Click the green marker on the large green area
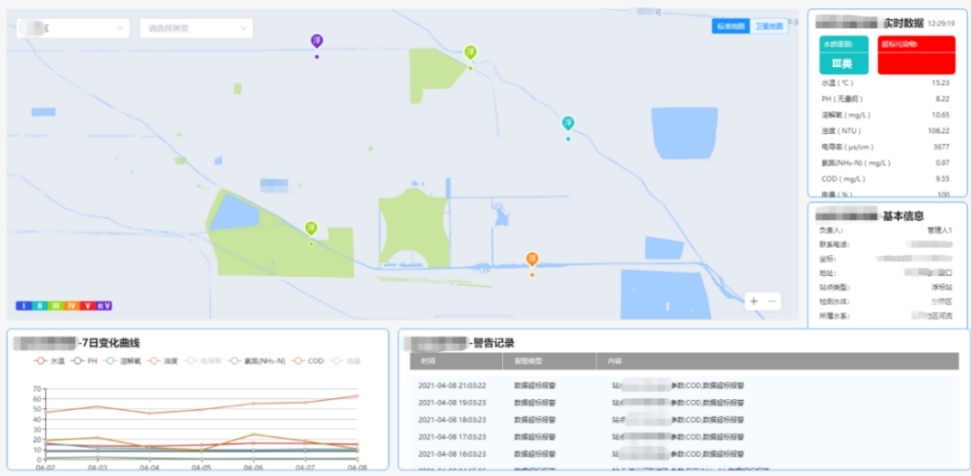The image size is (971, 476). [x=311, y=228]
